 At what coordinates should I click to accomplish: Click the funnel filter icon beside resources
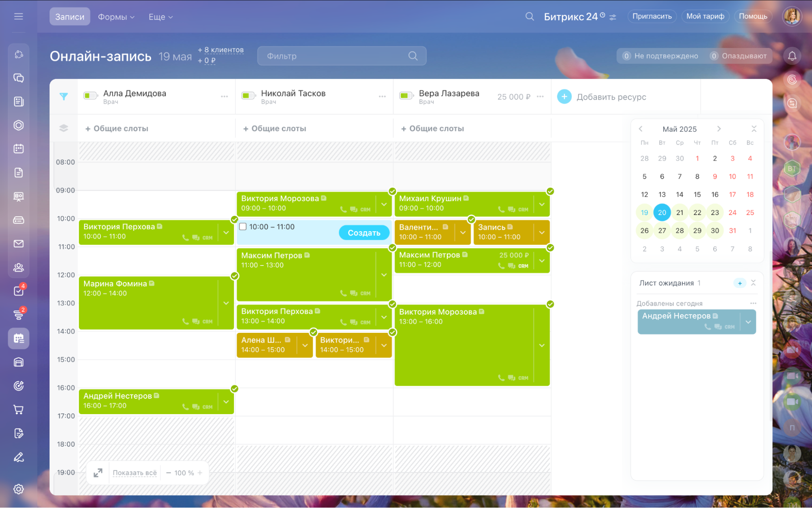[x=64, y=96]
